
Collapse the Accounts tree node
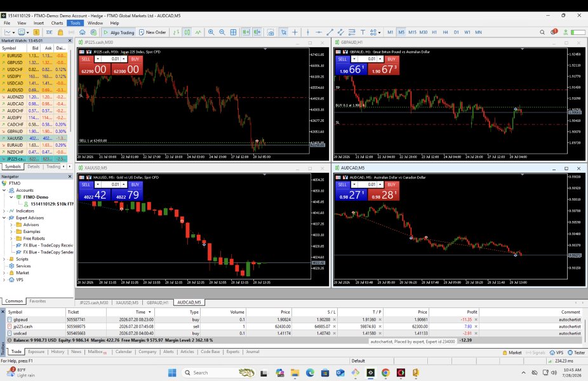[x=4, y=190]
